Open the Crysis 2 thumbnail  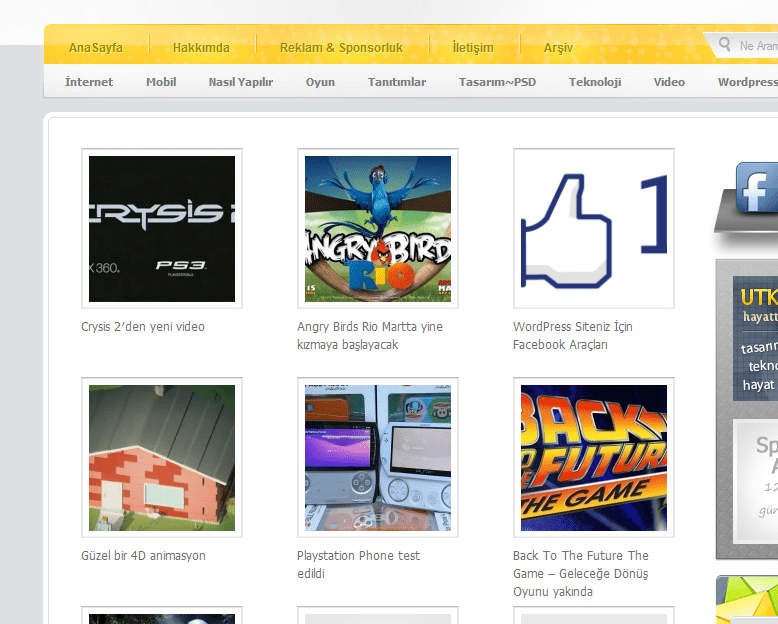(x=162, y=229)
